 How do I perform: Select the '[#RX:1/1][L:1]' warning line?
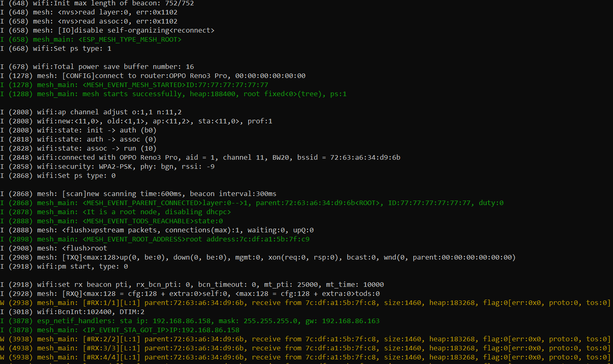[305, 303]
